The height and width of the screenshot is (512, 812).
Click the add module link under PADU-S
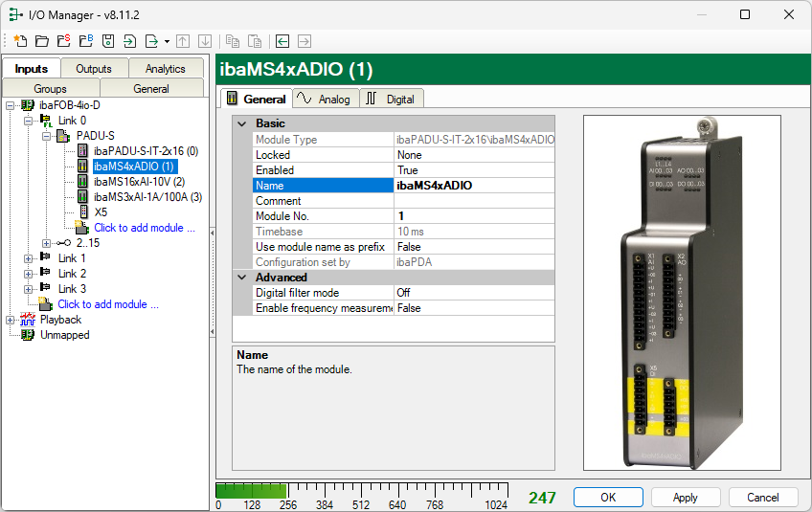(x=144, y=228)
